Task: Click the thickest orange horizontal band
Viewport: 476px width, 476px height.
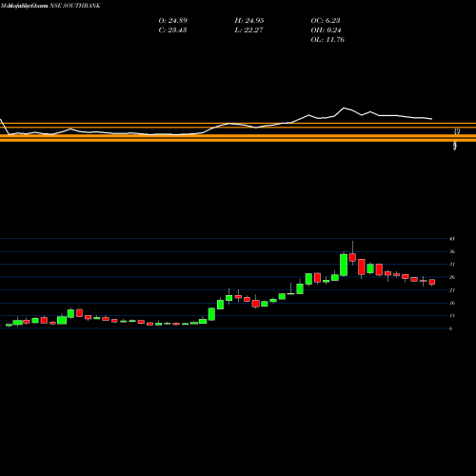Action: tap(238, 138)
